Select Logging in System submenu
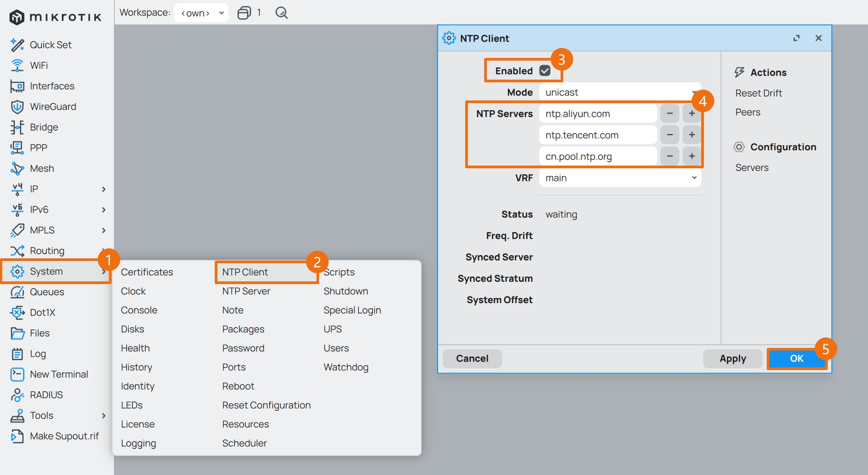 tap(138, 443)
